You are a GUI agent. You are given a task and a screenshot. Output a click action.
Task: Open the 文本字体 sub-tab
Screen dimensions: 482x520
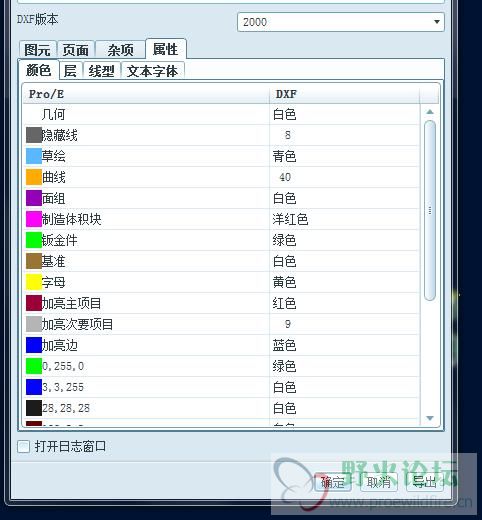click(152, 71)
